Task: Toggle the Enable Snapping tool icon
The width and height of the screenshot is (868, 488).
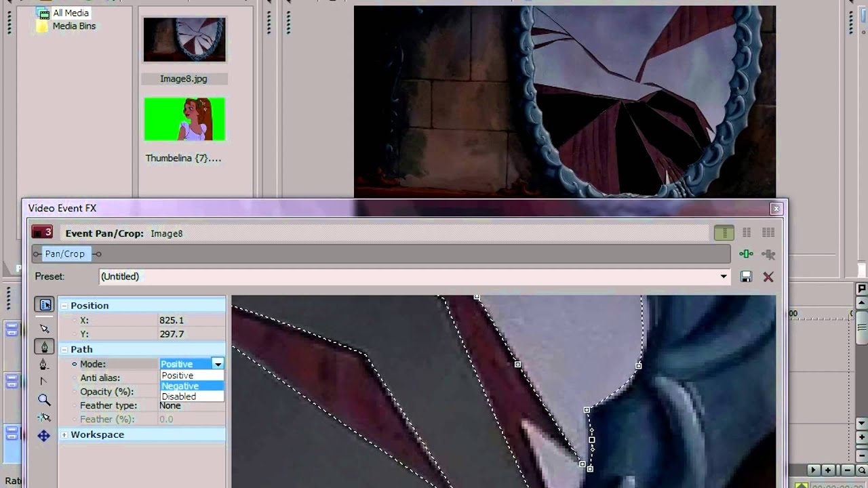Action: coord(44,418)
